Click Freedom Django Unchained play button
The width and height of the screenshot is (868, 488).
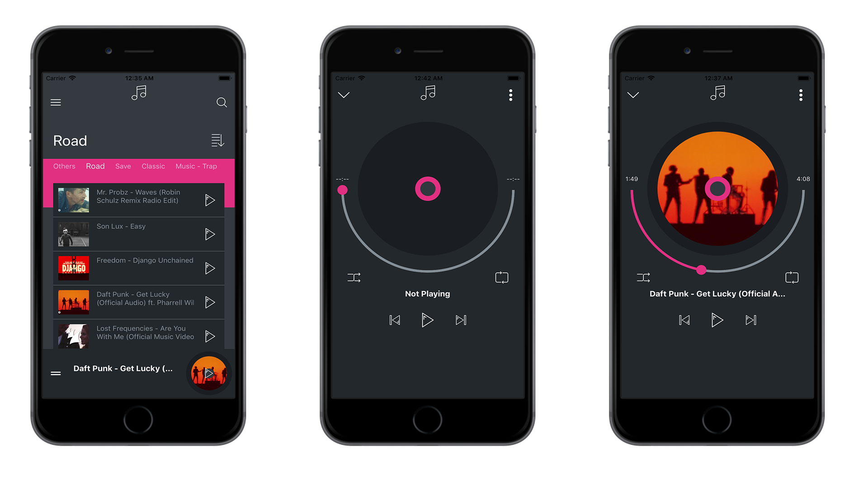(210, 268)
